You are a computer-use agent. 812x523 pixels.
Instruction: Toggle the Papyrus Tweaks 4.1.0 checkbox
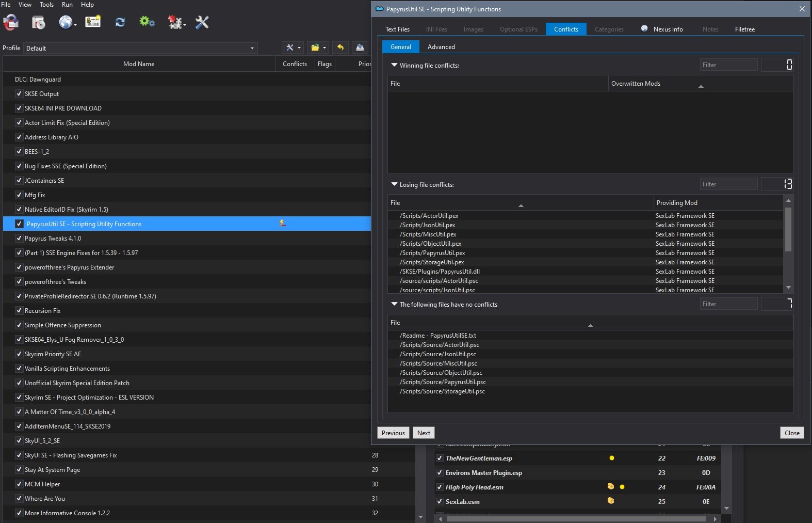click(19, 239)
